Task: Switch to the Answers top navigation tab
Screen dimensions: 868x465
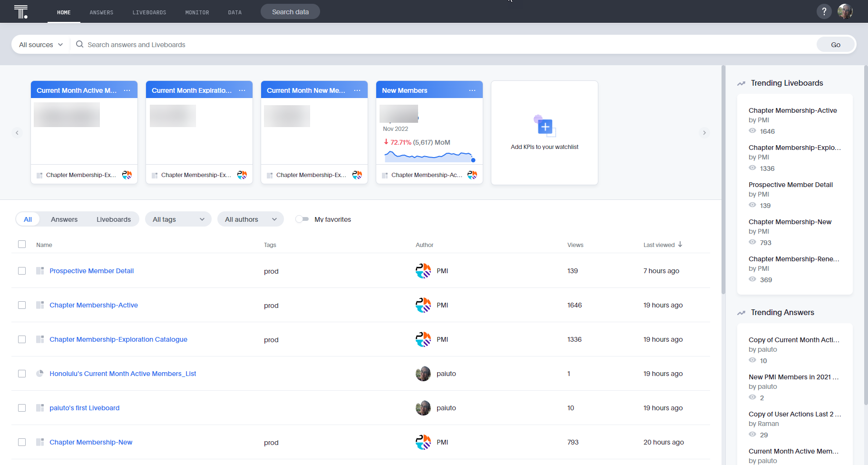Action: 101,12
